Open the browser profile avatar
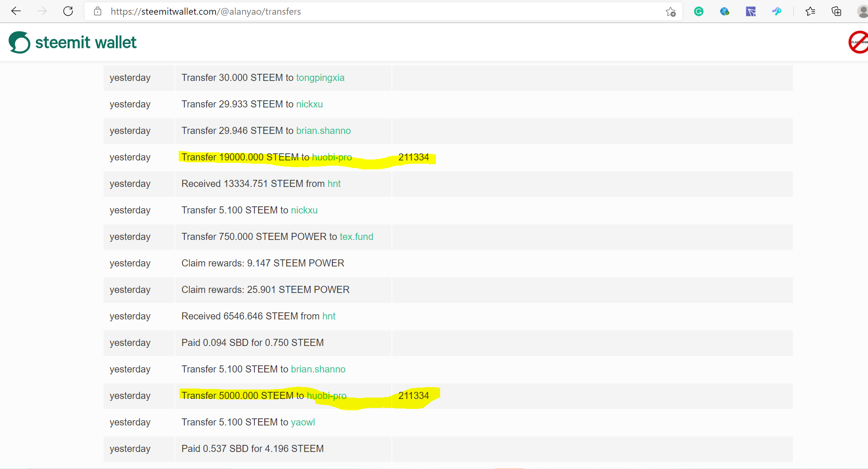 point(863,11)
